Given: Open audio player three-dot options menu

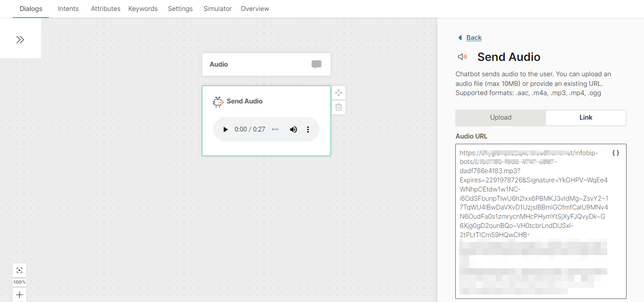Looking at the screenshot, I should click(308, 129).
